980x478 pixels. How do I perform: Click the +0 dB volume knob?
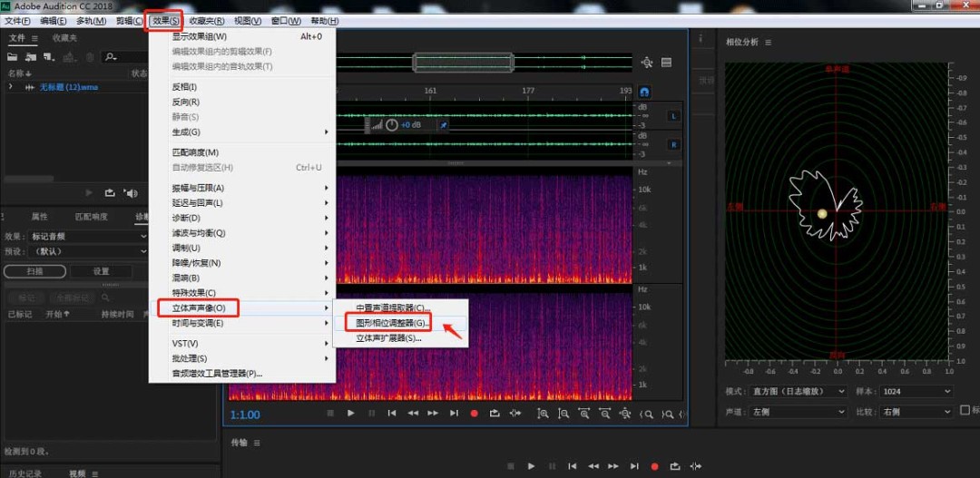pos(392,125)
